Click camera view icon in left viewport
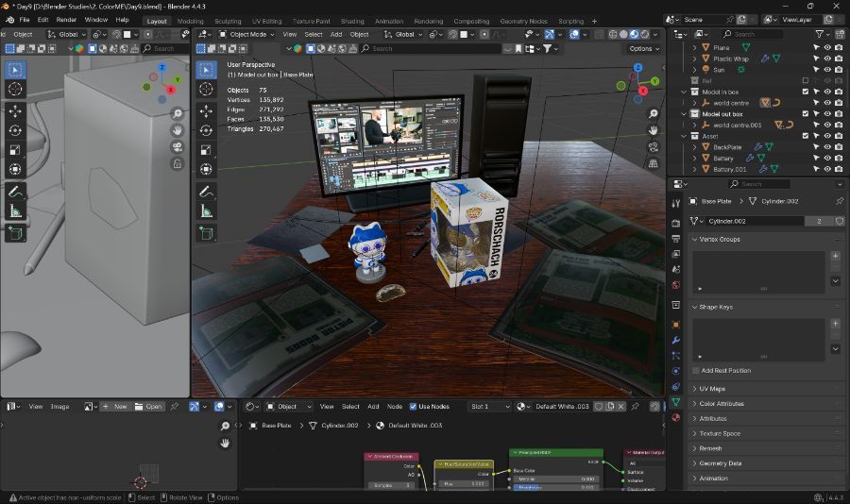Screen dimensions: 850x504 [x=178, y=147]
